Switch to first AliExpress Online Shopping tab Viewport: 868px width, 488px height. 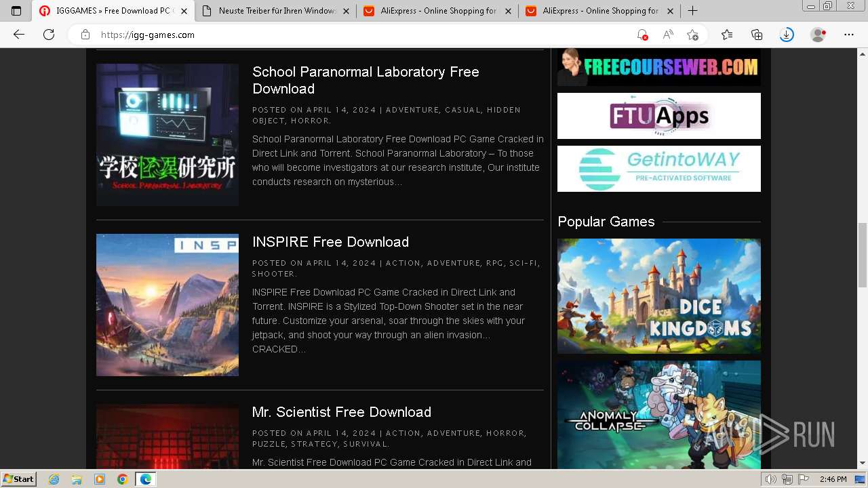click(x=437, y=11)
